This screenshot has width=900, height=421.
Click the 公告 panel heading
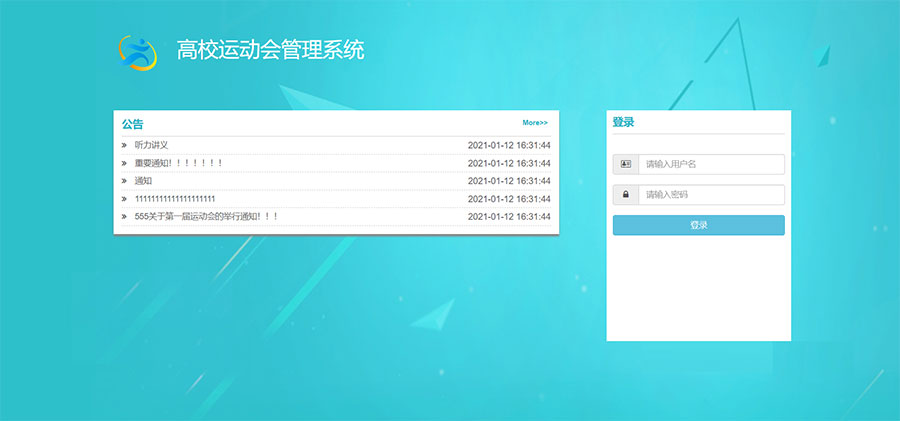coord(133,124)
